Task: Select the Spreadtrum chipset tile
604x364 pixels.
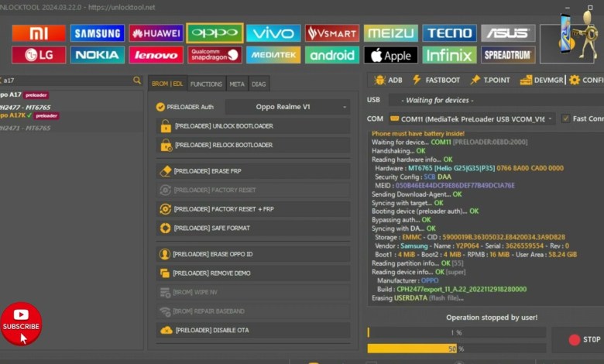Action: click(508, 55)
